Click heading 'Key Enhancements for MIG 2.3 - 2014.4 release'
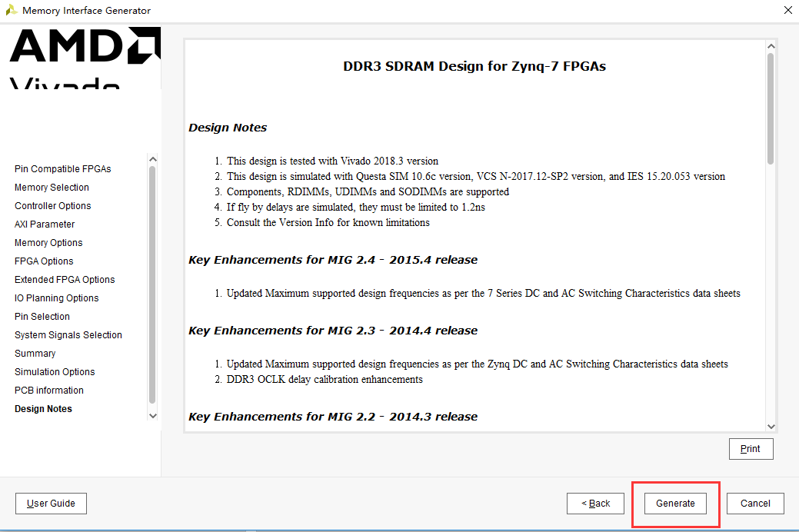 click(333, 331)
